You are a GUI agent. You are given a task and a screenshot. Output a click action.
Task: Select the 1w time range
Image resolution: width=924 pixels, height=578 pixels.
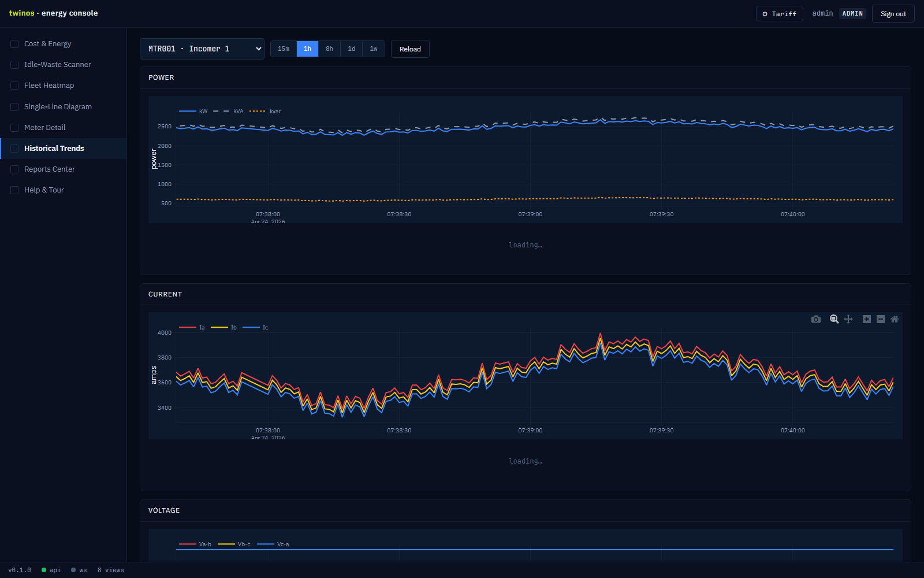click(374, 49)
